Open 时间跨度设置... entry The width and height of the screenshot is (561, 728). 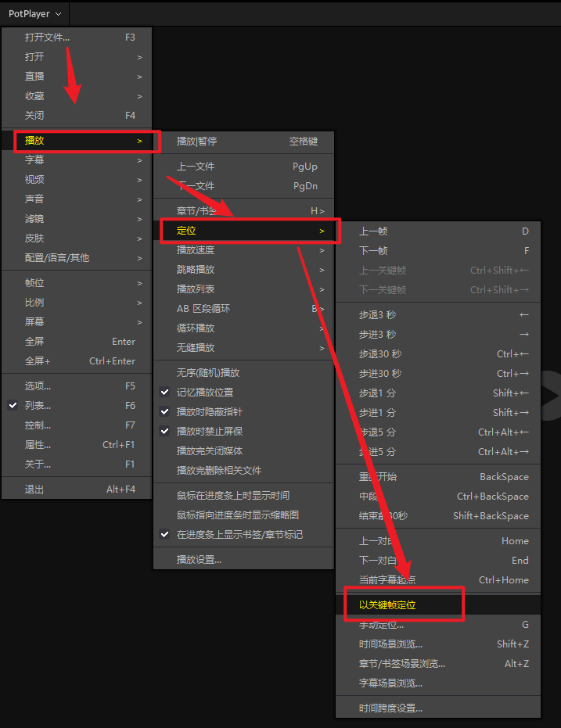click(390, 708)
